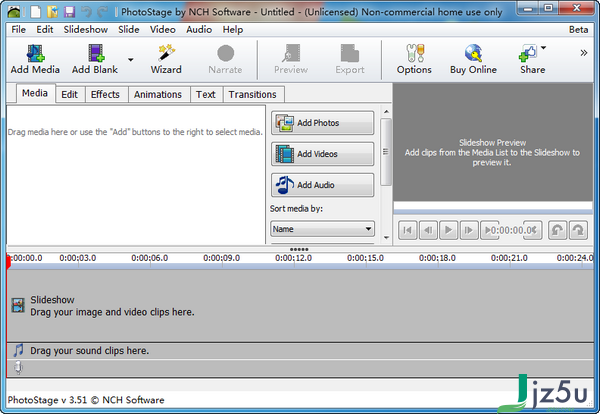The image size is (600, 414).
Task: Open the Audio menu
Action: point(199,29)
